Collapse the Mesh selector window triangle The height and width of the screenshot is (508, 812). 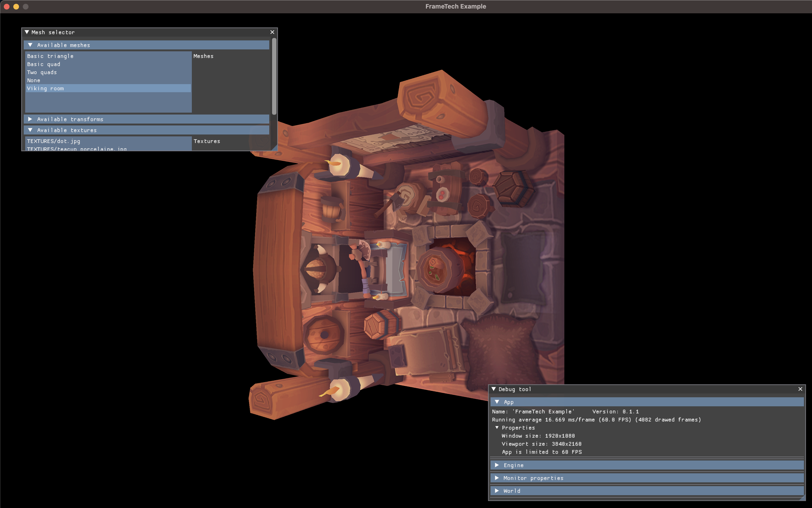(27, 32)
